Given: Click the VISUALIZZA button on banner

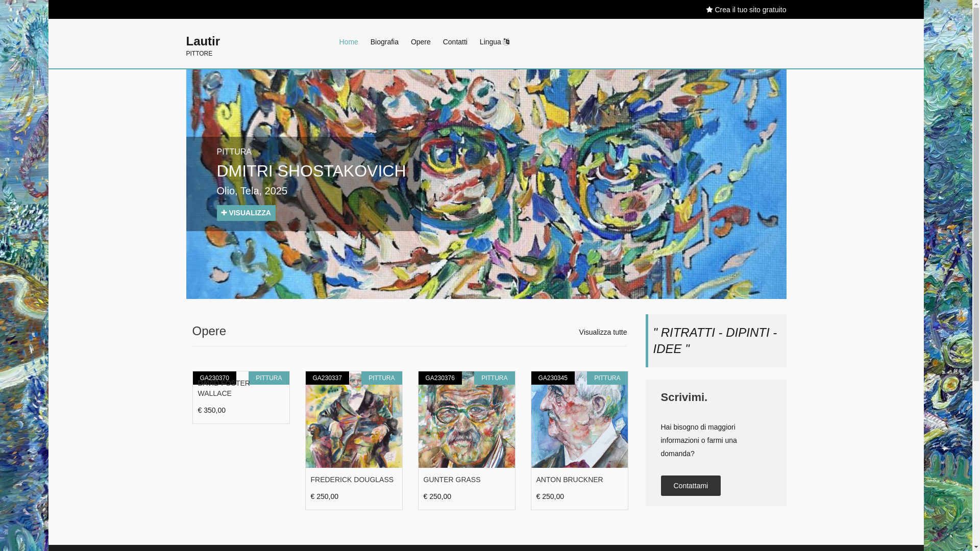Looking at the screenshot, I should click(246, 213).
